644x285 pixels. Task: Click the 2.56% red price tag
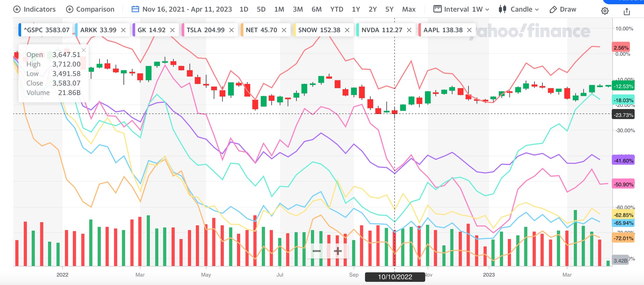click(x=621, y=48)
